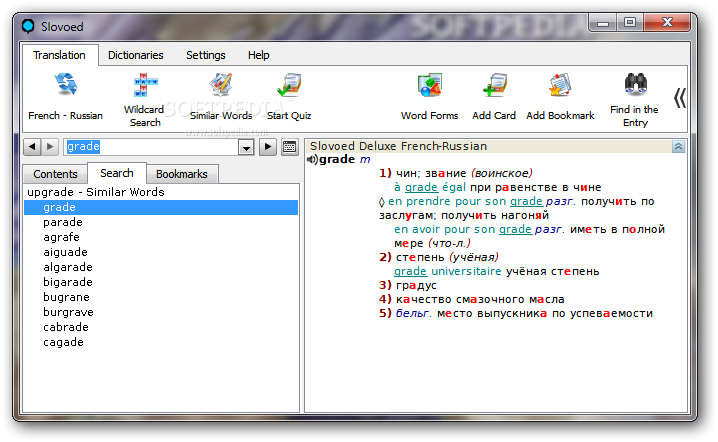Click the headword 'grade m' in the article
The height and width of the screenshot is (442, 718).
(345, 159)
